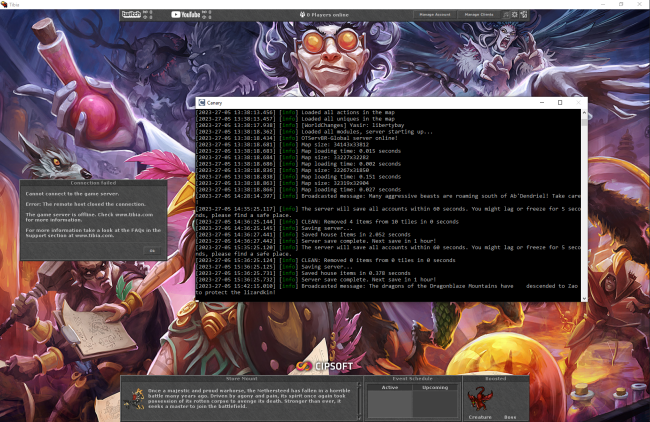650x422 pixels.
Task: Click the Creature label in Boosted panel
Action: (480, 417)
